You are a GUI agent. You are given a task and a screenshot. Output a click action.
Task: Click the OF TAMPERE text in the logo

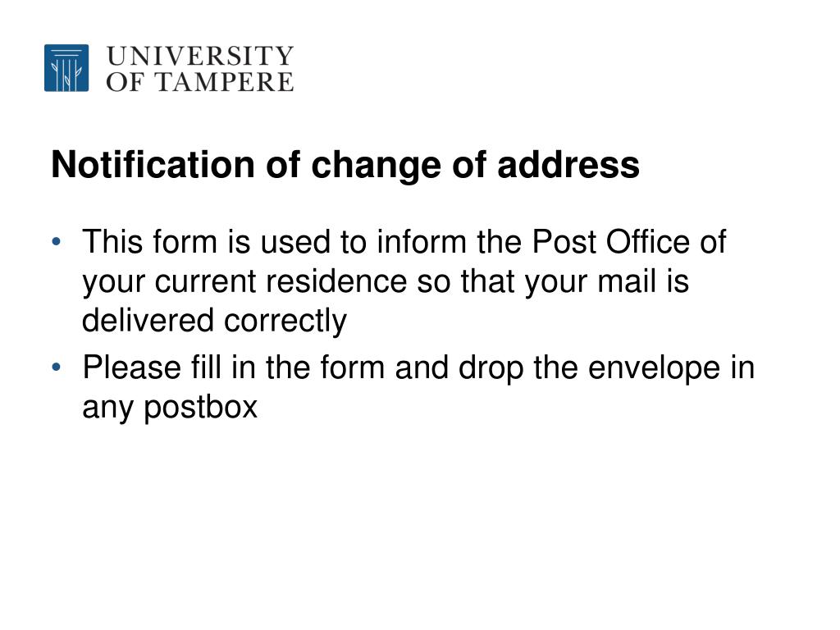(200, 83)
